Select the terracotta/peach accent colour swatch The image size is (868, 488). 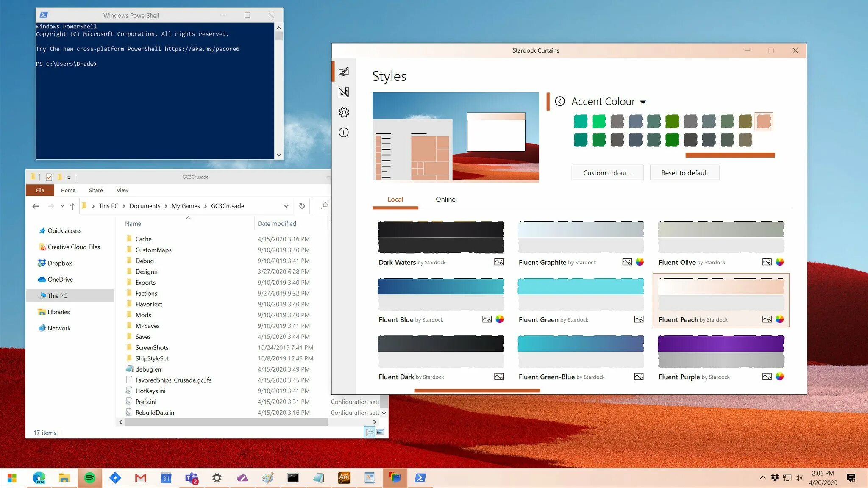(764, 121)
